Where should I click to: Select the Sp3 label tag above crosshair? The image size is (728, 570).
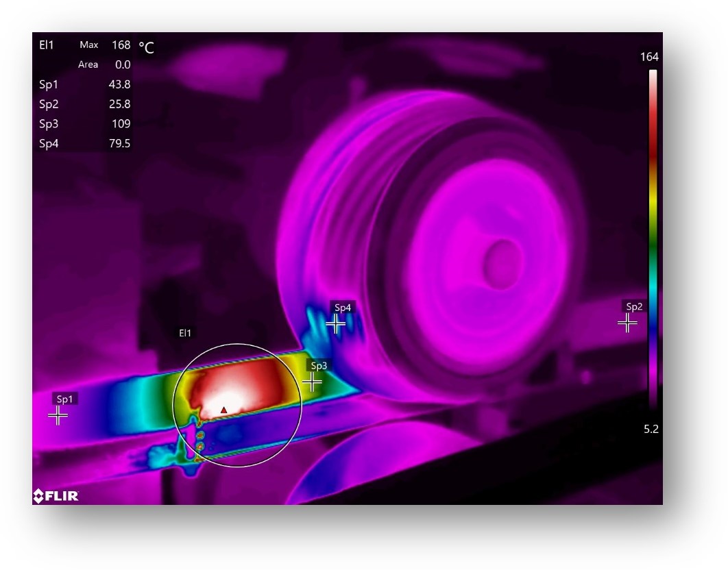(x=319, y=365)
